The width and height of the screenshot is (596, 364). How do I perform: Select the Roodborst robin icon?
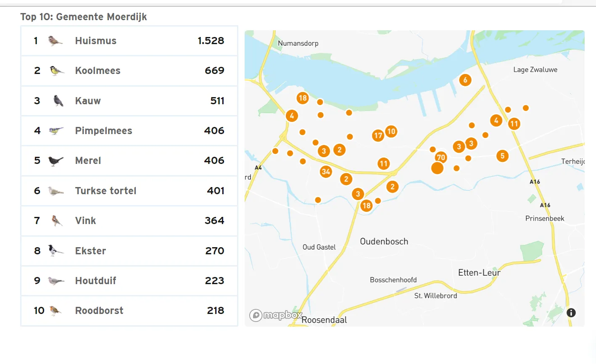click(x=55, y=311)
